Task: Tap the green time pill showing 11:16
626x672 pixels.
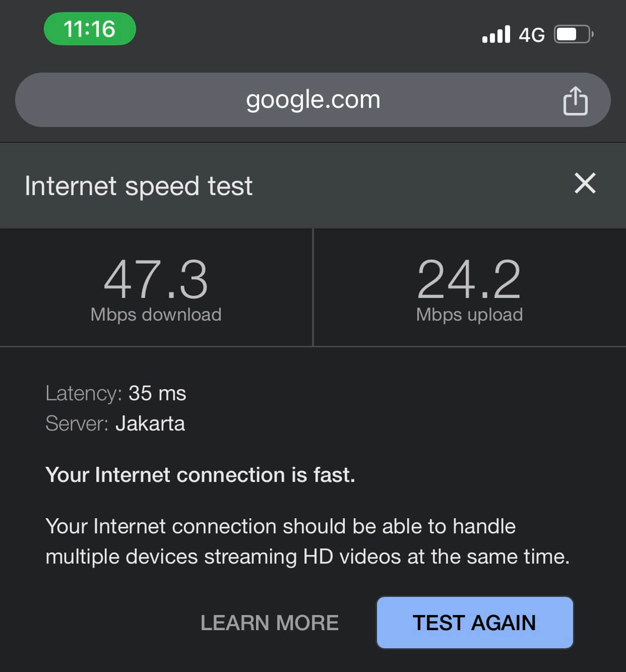Action: (x=89, y=30)
